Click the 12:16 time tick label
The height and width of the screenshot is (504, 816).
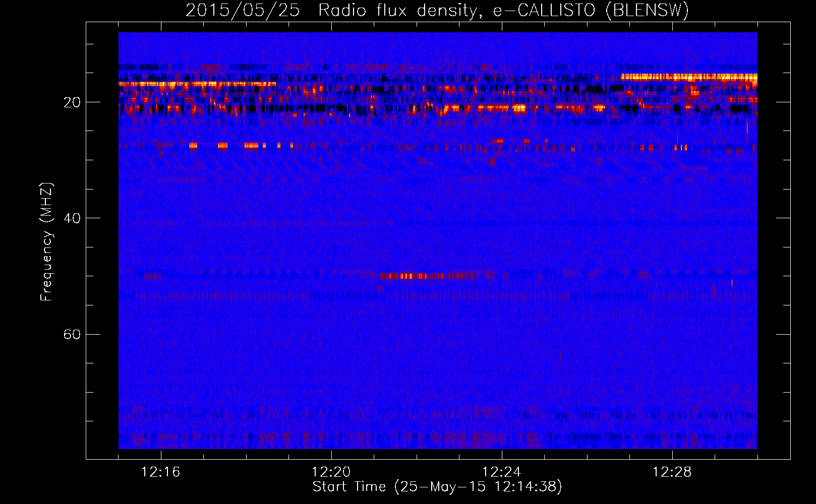160,472
